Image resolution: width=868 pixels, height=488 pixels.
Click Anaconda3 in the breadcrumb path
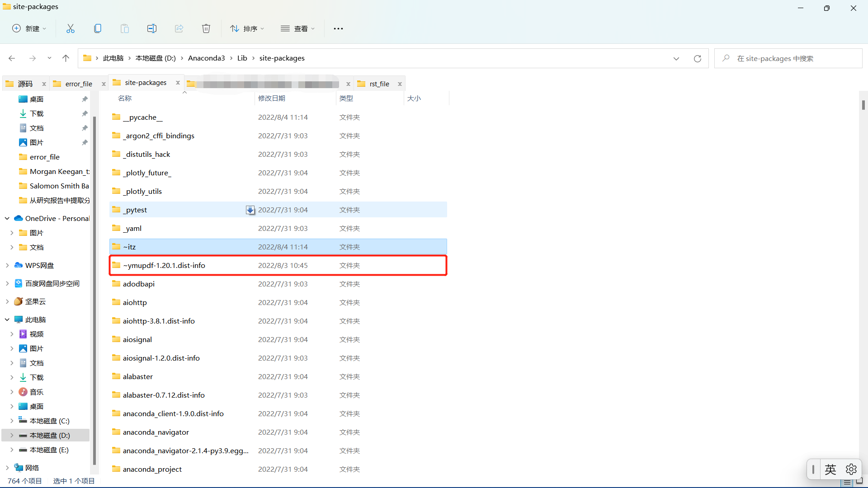click(x=206, y=58)
